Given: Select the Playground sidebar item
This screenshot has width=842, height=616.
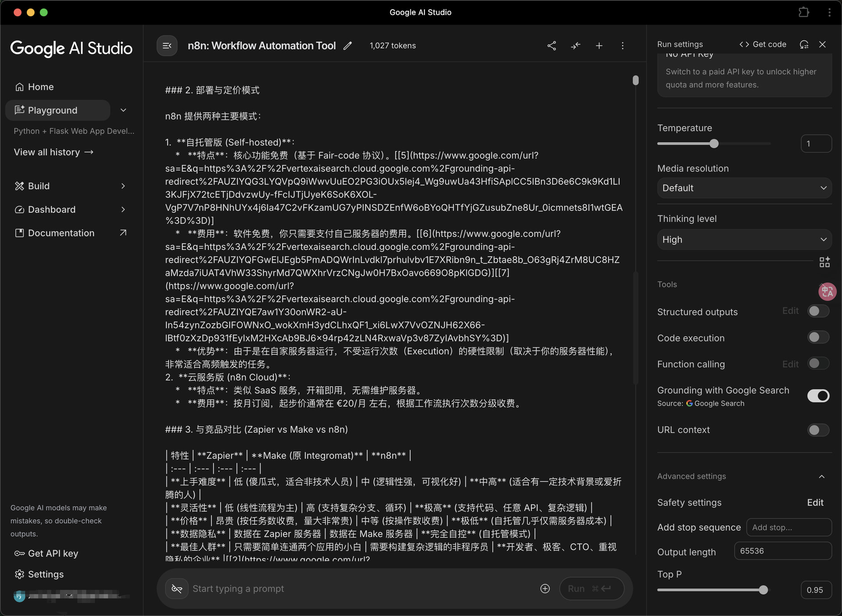Looking at the screenshot, I should point(58,110).
